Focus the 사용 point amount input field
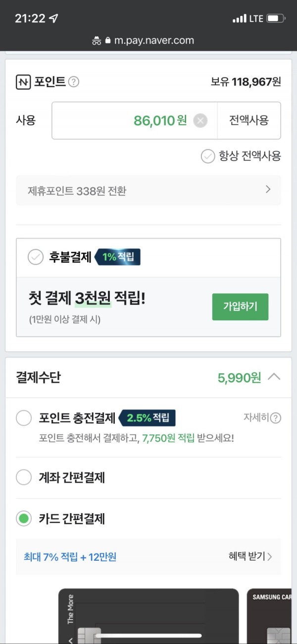 point(134,120)
